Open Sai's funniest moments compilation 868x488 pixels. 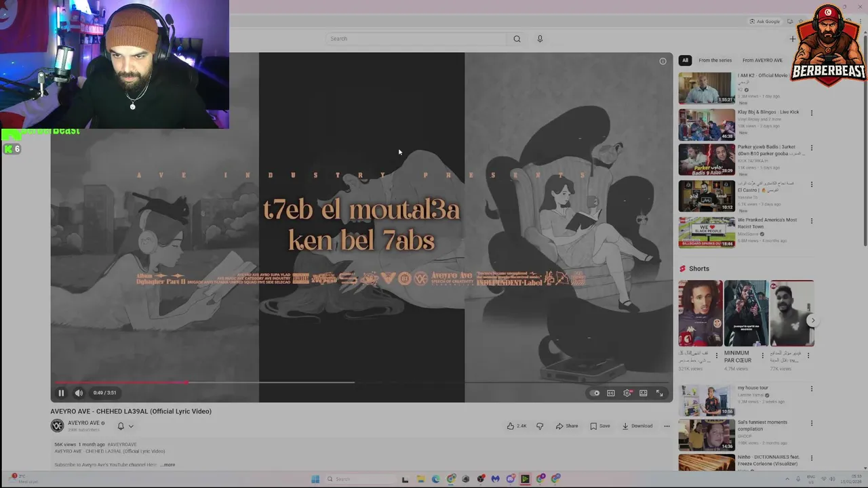point(706,435)
